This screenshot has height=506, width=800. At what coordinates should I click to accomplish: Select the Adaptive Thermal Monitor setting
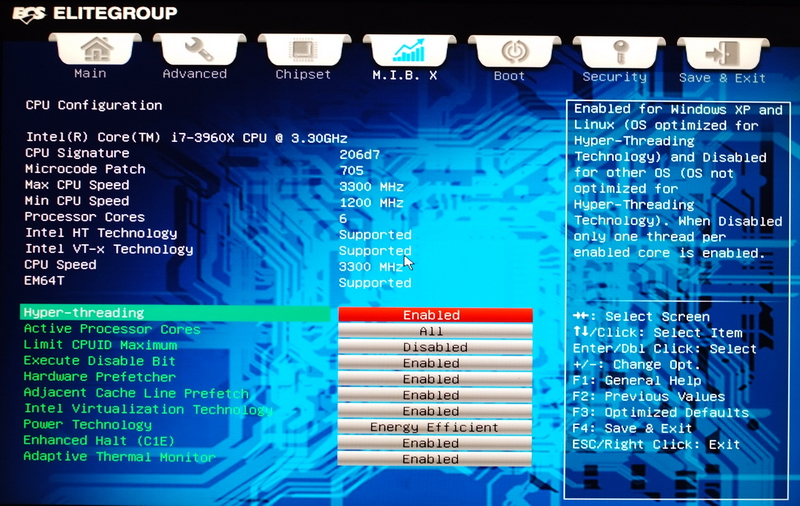(x=119, y=457)
